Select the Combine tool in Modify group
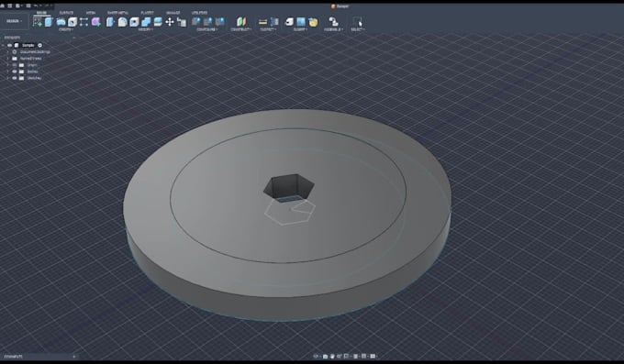The height and width of the screenshot is (364, 624). coord(146,22)
